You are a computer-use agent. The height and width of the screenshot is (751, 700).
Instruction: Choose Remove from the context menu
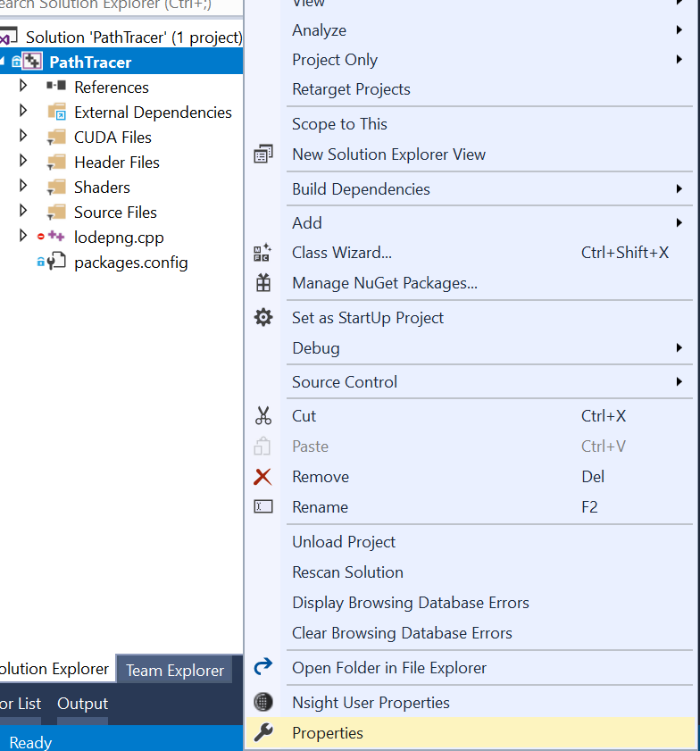(x=470, y=477)
